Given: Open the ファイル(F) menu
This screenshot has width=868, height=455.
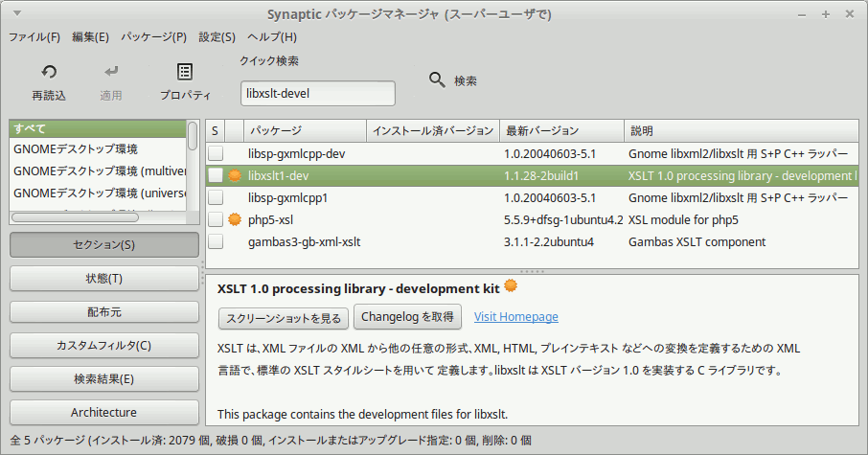Looking at the screenshot, I should click(34, 37).
